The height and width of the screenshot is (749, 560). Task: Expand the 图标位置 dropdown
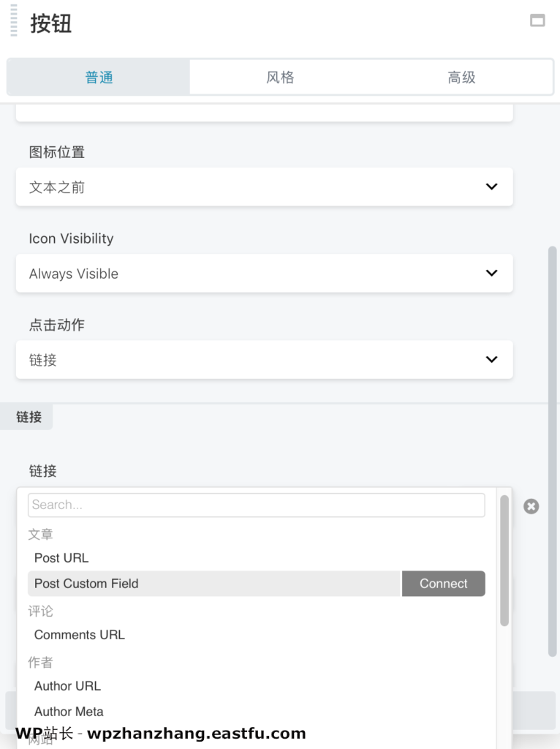(264, 187)
